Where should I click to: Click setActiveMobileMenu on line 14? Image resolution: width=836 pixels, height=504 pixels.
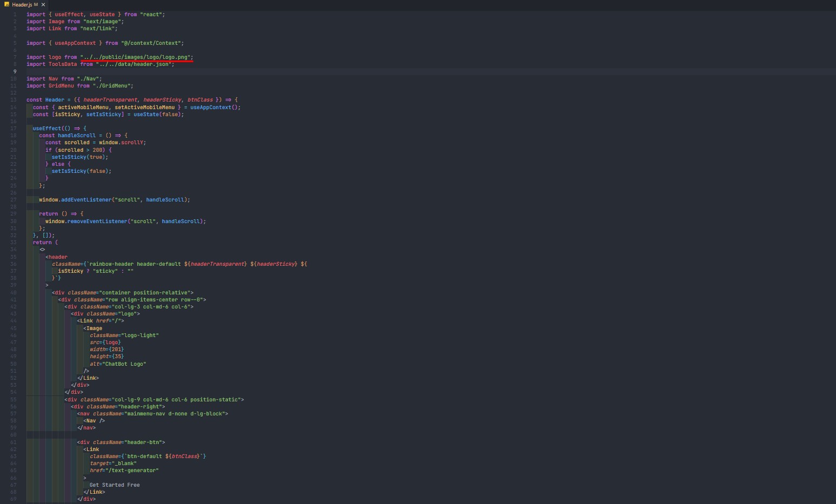click(x=144, y=107)
